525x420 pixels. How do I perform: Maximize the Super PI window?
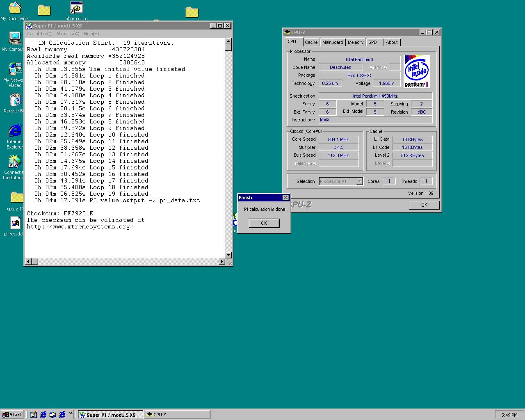point(220,25)
